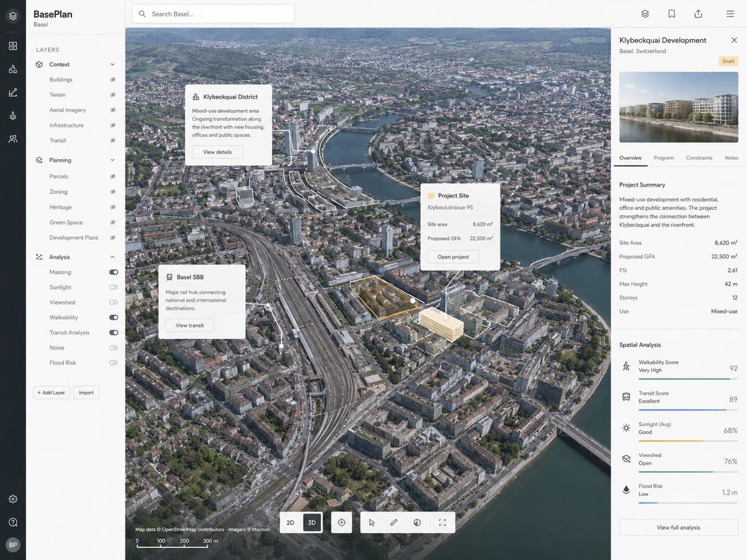Collapse the Analysis layer group chevron
Screen dimensions: 747x560
pos(113,257)
